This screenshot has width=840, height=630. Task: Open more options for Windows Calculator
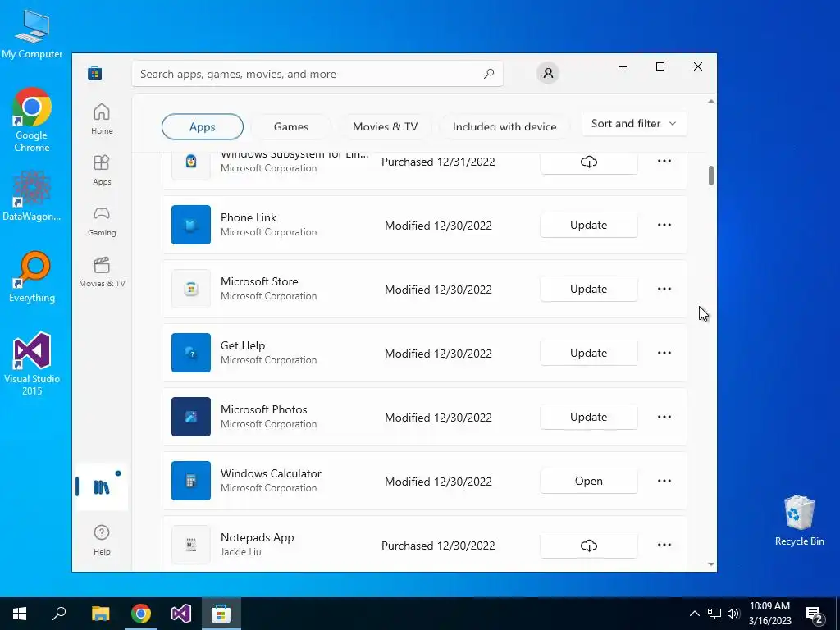(664, 481)
